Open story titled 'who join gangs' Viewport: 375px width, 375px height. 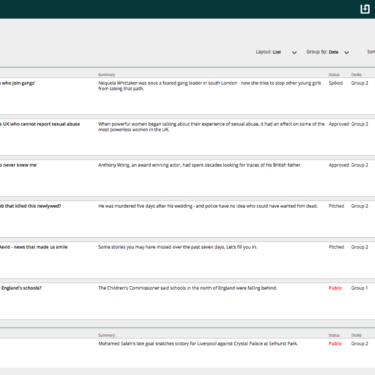(17, 83)
